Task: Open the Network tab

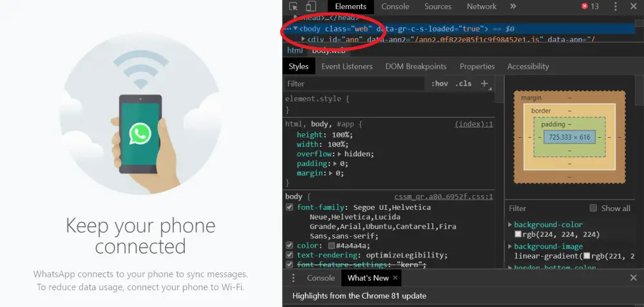Action: (481, 6)
